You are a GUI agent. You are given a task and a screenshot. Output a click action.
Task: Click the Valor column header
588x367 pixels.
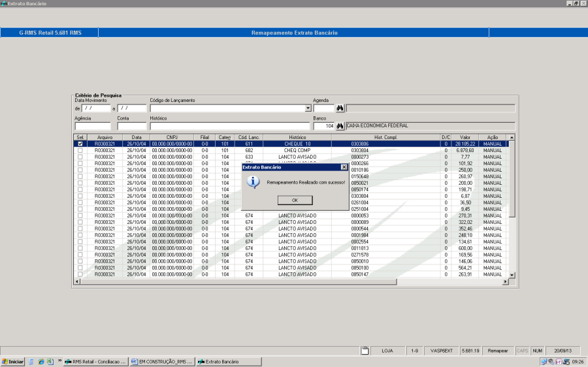[465, 137]
